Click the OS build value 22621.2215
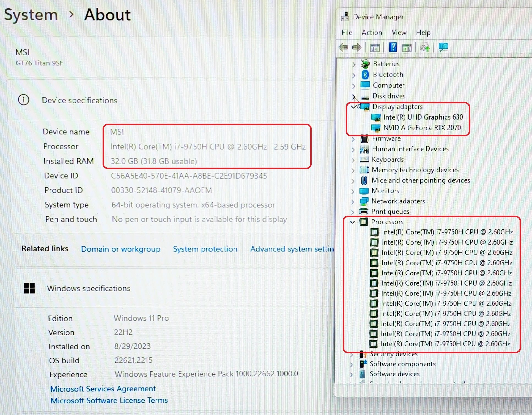532x415 pixels. [x=133, y=360]
